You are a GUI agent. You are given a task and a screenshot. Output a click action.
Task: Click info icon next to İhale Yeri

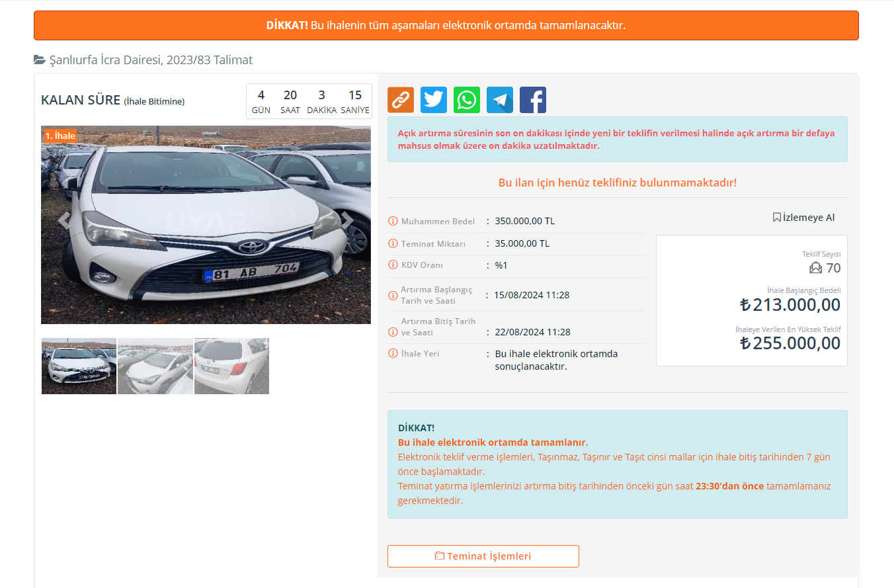(x=393, y=354)
